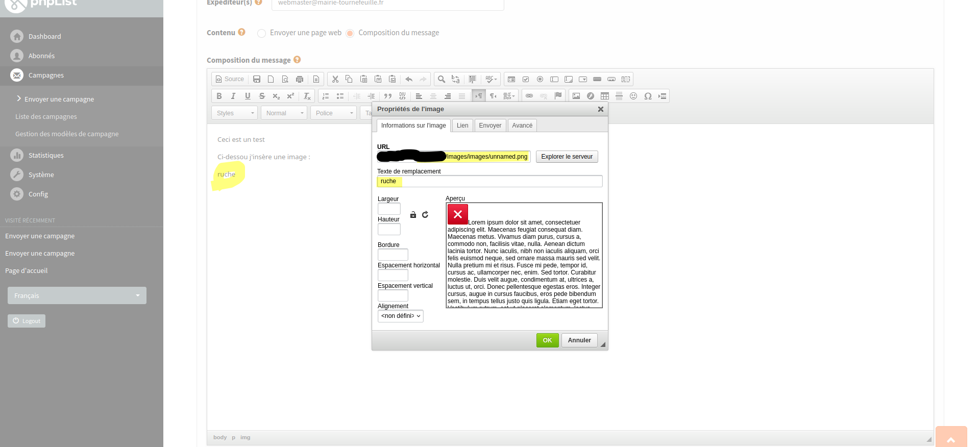980x447 pixels.
Task: Click the green OK button
Action: [547, 340]
